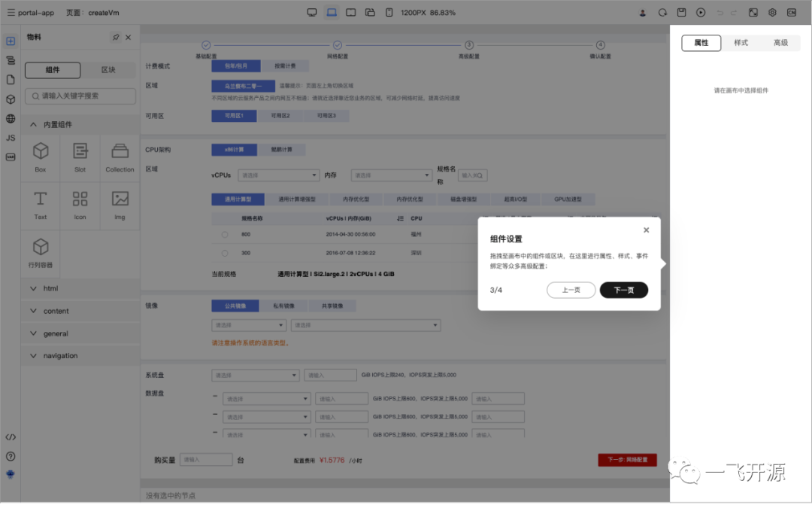Switch to the 区块 tab
Screen dimensions: 812x508
[x=108, y=70]
